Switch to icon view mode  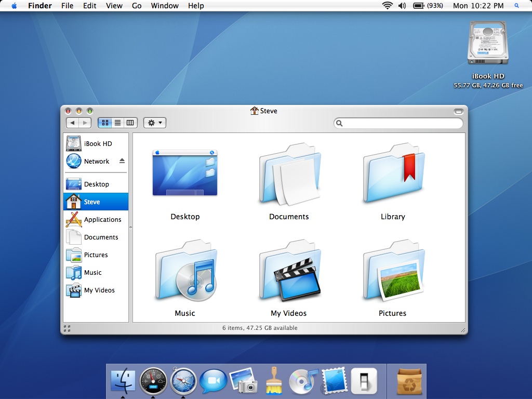(x=105, y=123)
